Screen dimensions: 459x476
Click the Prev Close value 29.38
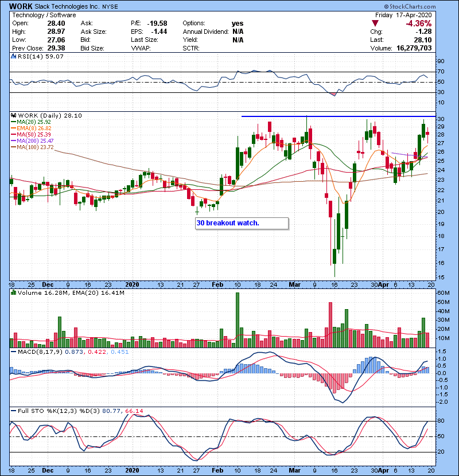click(x=56, y=48)
